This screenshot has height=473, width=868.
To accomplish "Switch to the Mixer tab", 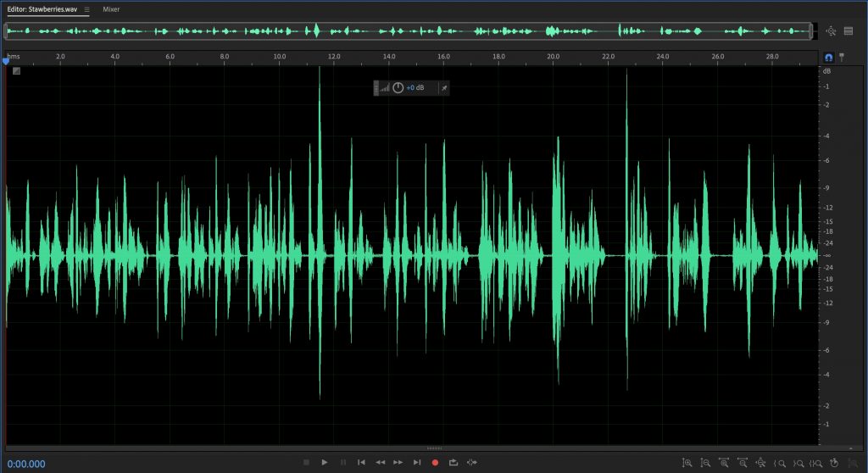I will click(x=111, y=8).
